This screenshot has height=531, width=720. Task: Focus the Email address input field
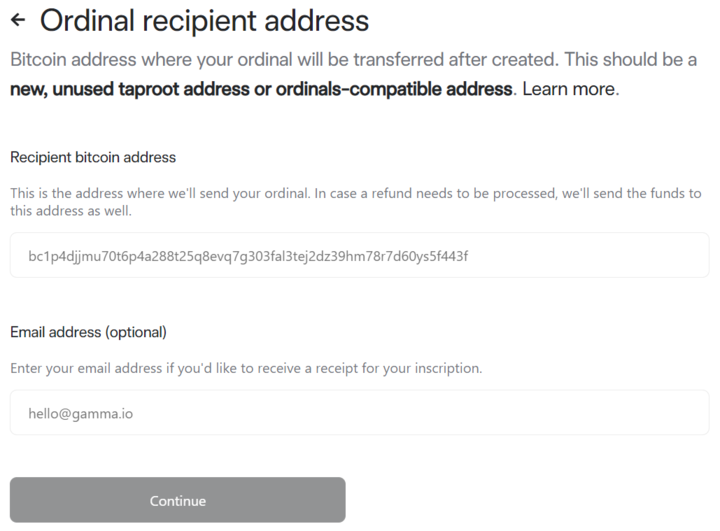pyautogui.click(x=359, y=412)
